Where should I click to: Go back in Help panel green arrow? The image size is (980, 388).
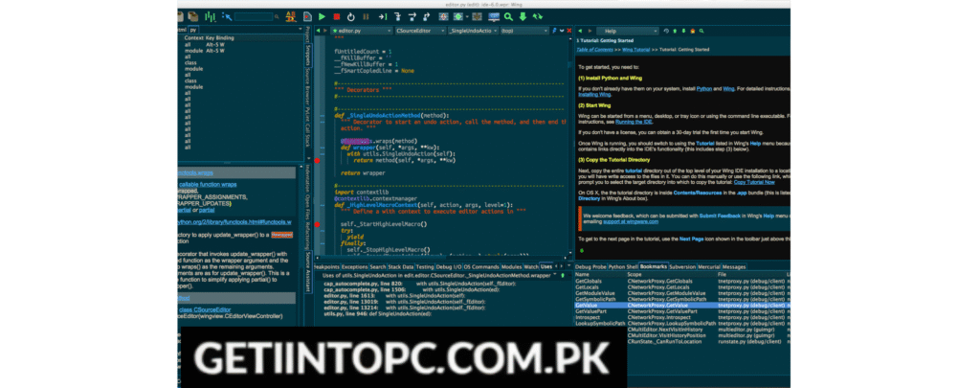click(580, 31)
